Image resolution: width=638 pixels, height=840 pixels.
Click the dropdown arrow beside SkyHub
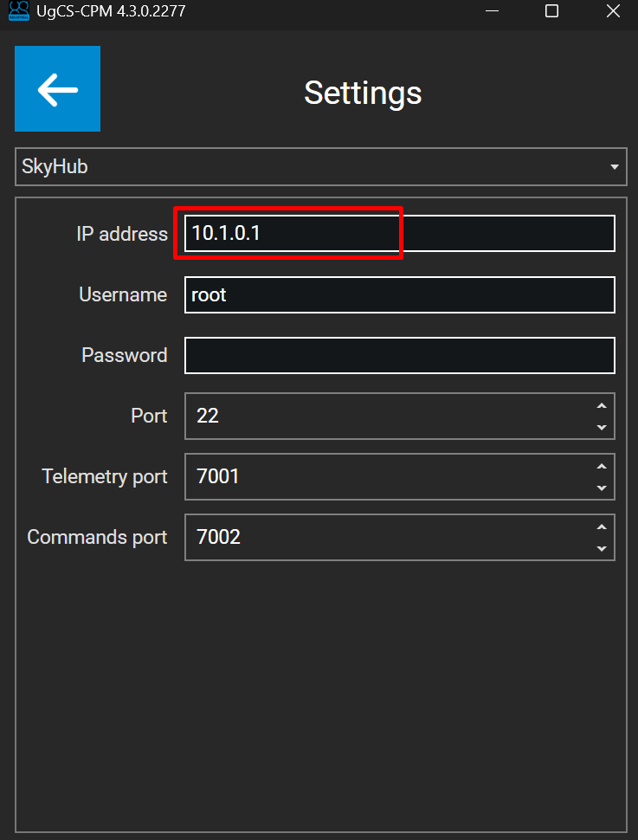pos(614,166)
